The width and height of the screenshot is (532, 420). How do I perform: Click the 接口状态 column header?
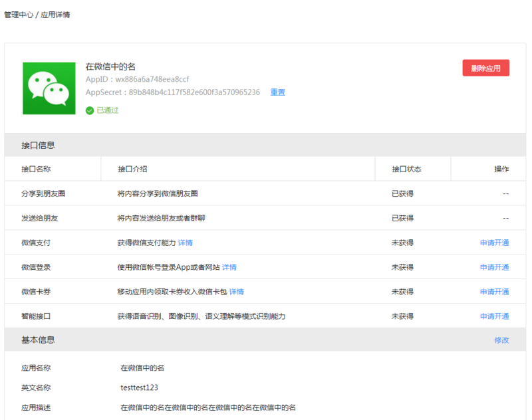coord(406,169)
